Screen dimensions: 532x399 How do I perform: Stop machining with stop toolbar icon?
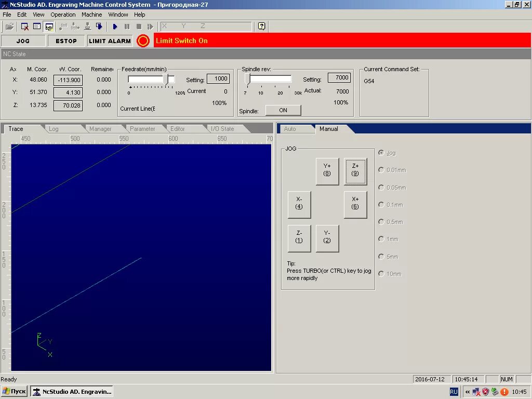tap(139, 26)
